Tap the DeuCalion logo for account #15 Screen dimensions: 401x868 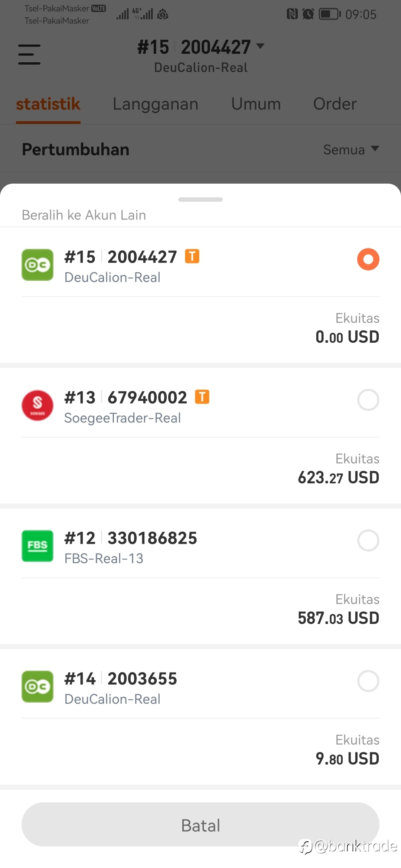tap(38, 265)
